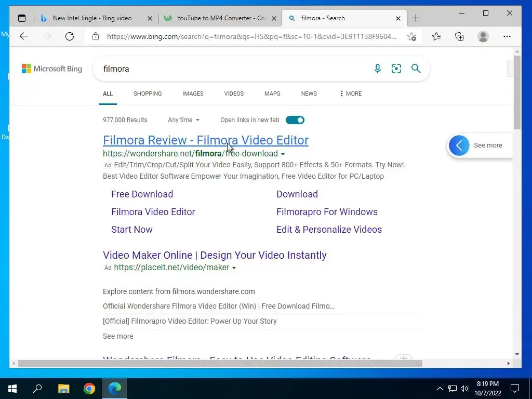Image resolution: width=532 pixels, height=399 pixels.
Task: Click the Microsoft Bing logo
Action: pyautogui.click(x=52, y=69)
